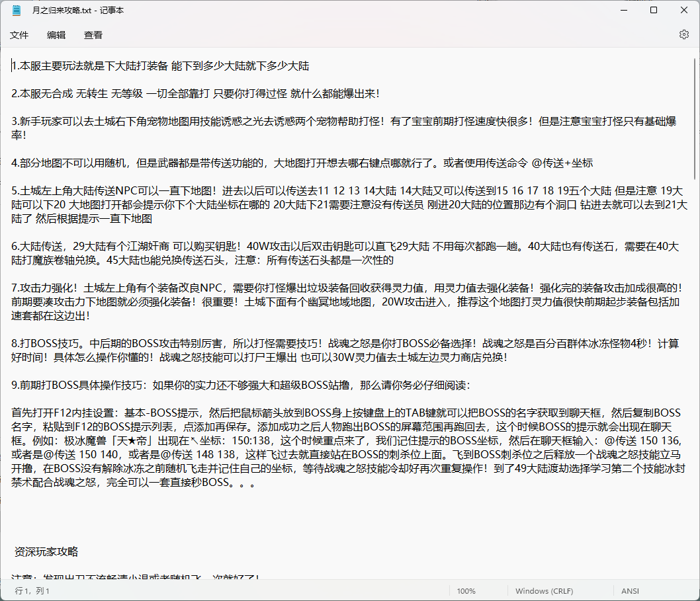
Task: Click the ANSI encoding indicator
Action: coord(629,590)
